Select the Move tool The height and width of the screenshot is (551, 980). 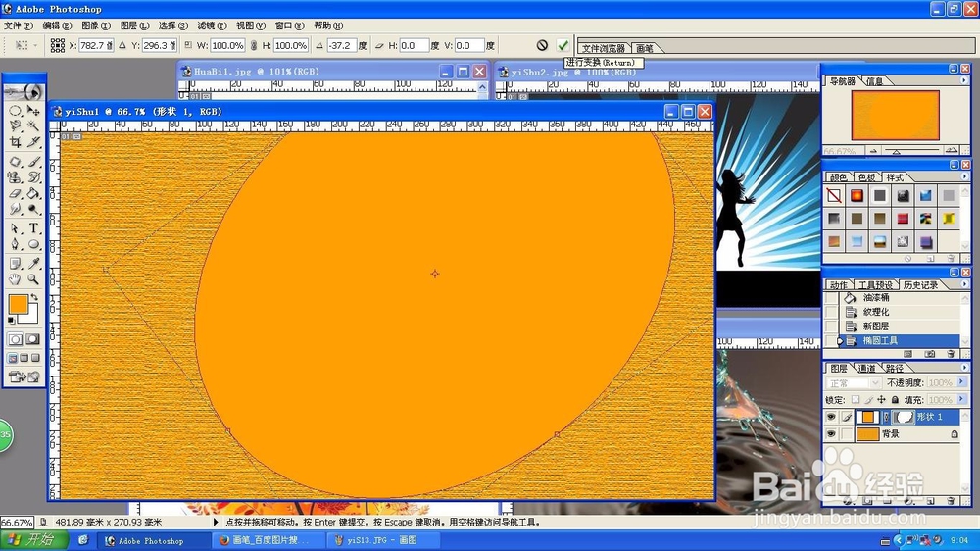tap(33, 111)
